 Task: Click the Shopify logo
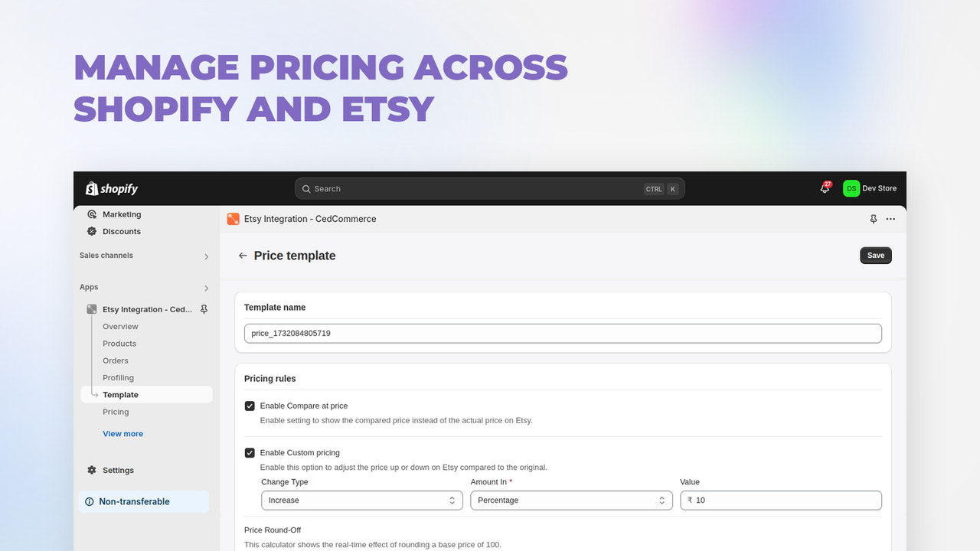coord(111,188)
